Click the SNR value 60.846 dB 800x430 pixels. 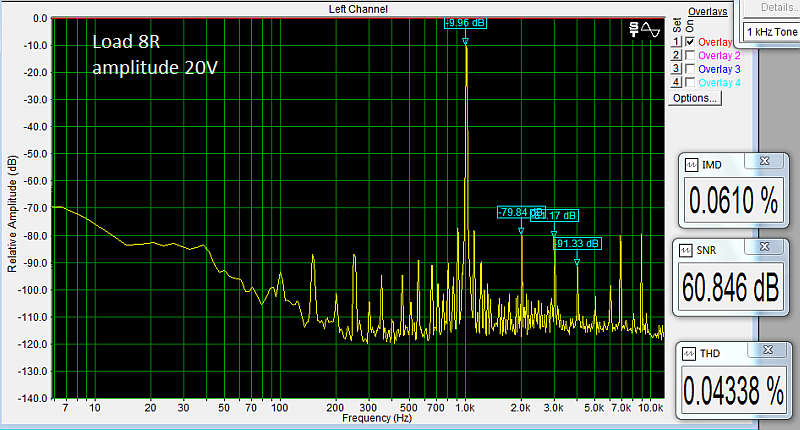[x=731, y=287]
